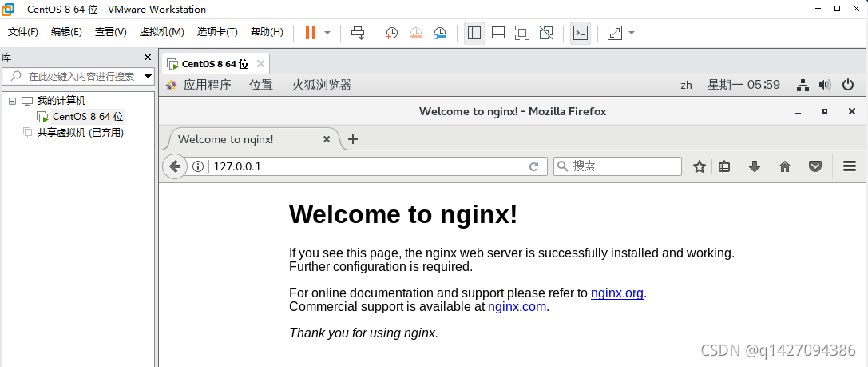
Task: Bookmark this page with the star
Action: click(x=700, y=166)
